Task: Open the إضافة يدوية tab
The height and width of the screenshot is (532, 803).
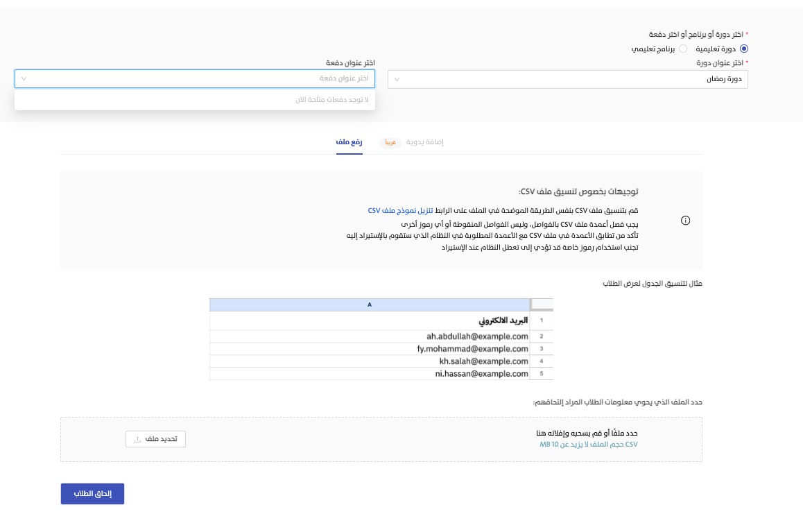Action: (x=425, y=141)
